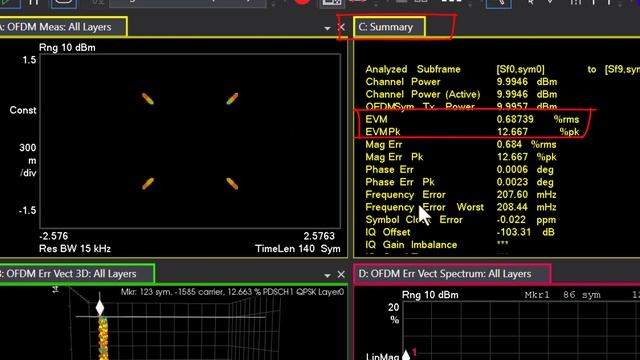Click the Mkr 123 sym marker readout in 3D trace

pyautogui.click(x=232, y=292)
